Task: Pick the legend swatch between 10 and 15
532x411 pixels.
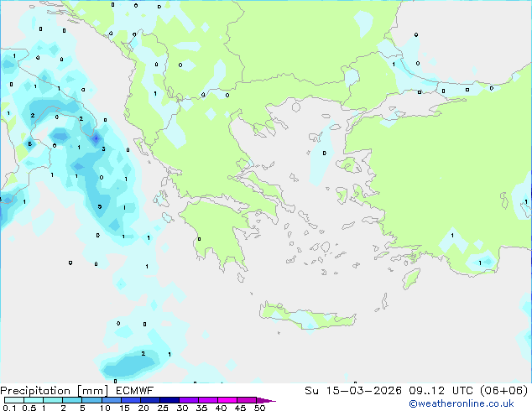Action: pyautogui.click(x=111, y=400)
